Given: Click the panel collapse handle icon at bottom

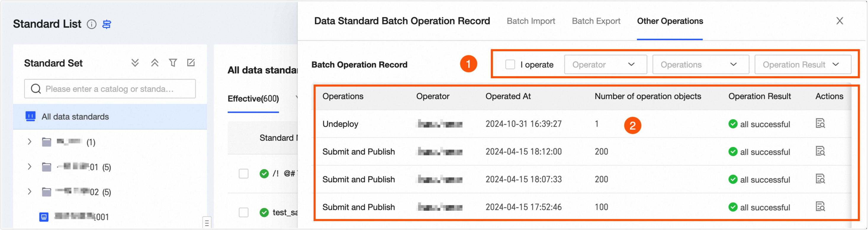Looking at the screenshot, I should [207, 223].
